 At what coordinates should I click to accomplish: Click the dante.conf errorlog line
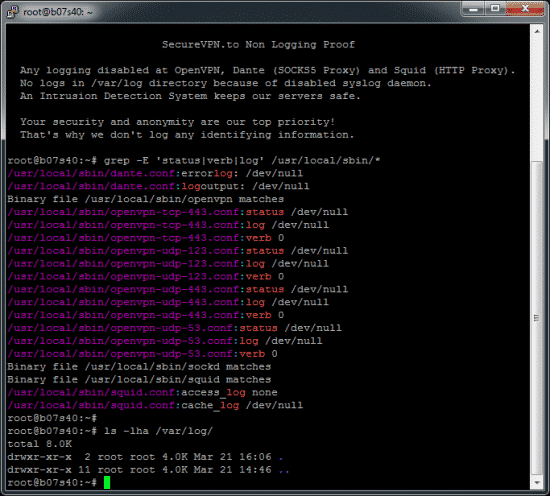coord(155,173)
